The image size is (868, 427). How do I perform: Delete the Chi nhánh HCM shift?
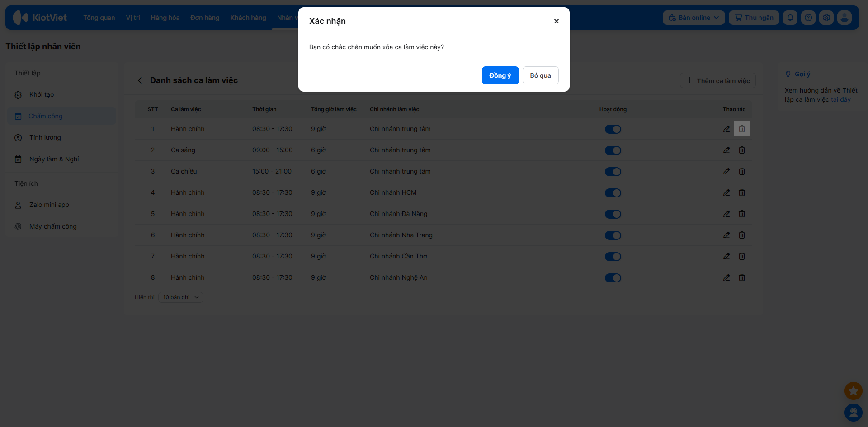click(x=742, y=192)
